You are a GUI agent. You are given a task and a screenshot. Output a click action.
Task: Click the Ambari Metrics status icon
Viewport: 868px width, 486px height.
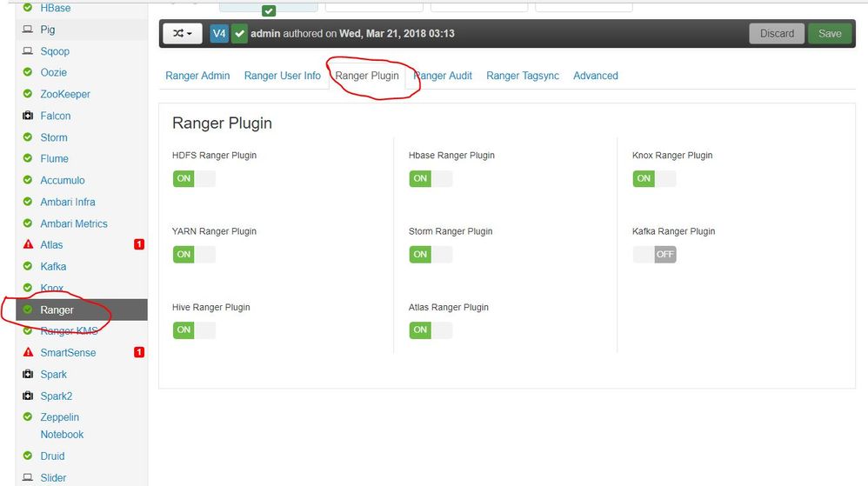click(28, 223)
